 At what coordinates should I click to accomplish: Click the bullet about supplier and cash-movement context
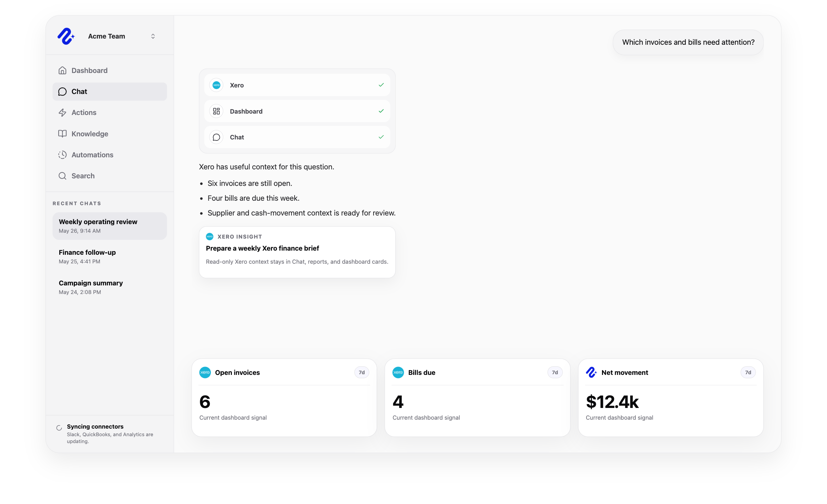302,213
